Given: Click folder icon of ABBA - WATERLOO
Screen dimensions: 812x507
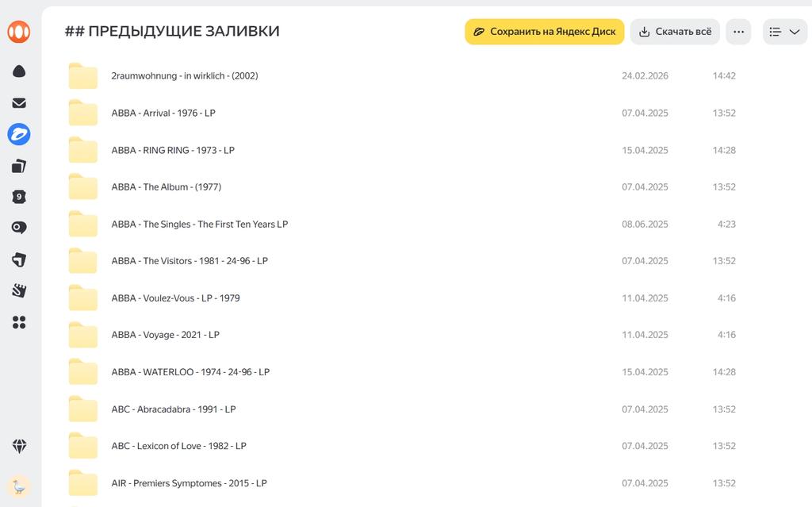Looking at the screenshot, I should (x=82, y=372).
